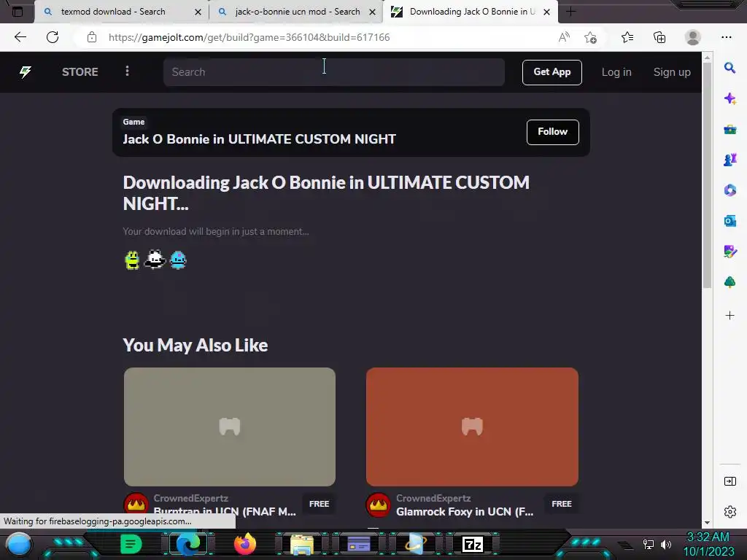Click the network icon in the system tray
This screenshot has width=747, height=560.
pos(649,544)
